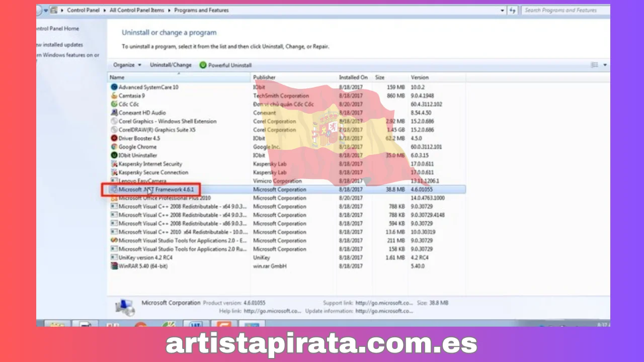
Task: Expand the arrow after Control Panel breadcrumb
Action: point(105,10)
